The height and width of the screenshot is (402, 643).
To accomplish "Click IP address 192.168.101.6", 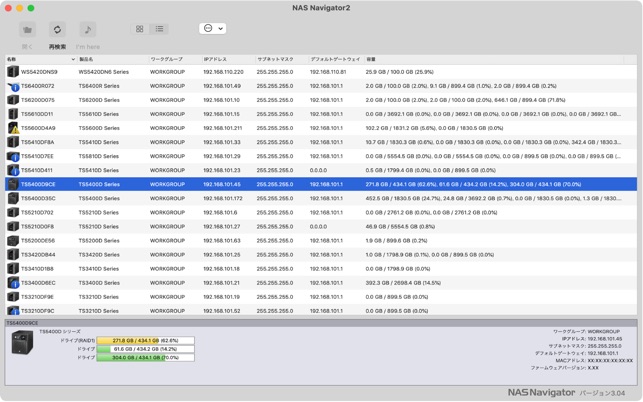I will pos(220,212).
